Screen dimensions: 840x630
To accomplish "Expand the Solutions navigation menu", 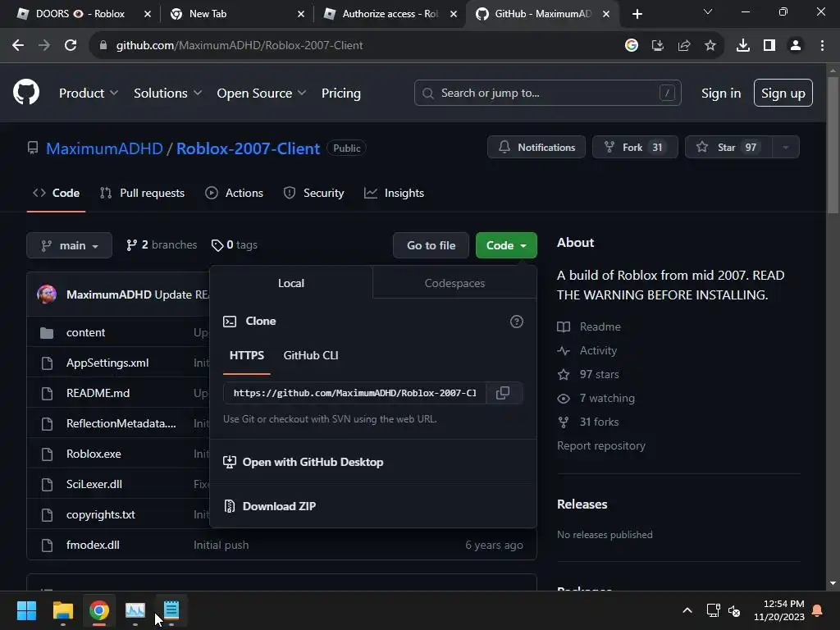I will click(167, 94).
